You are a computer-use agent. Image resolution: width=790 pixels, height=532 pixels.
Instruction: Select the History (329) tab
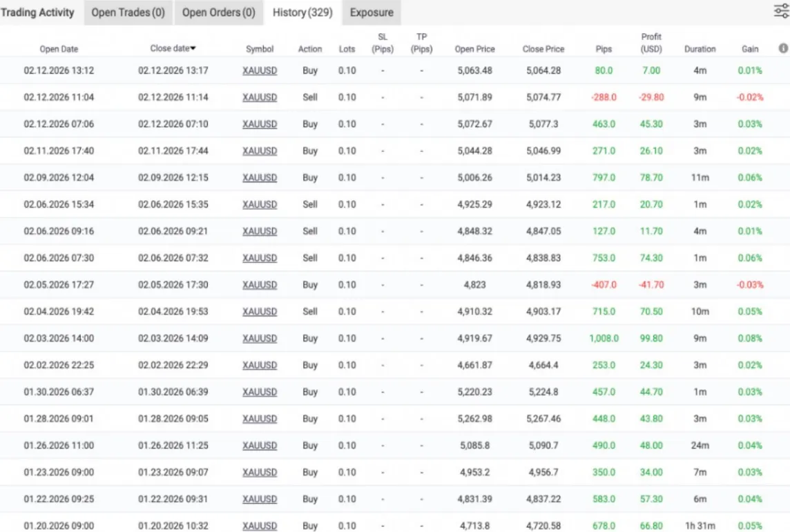[302, 12]
